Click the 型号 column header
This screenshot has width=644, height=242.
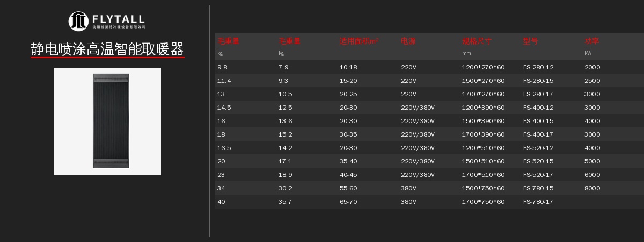(530, 41)
